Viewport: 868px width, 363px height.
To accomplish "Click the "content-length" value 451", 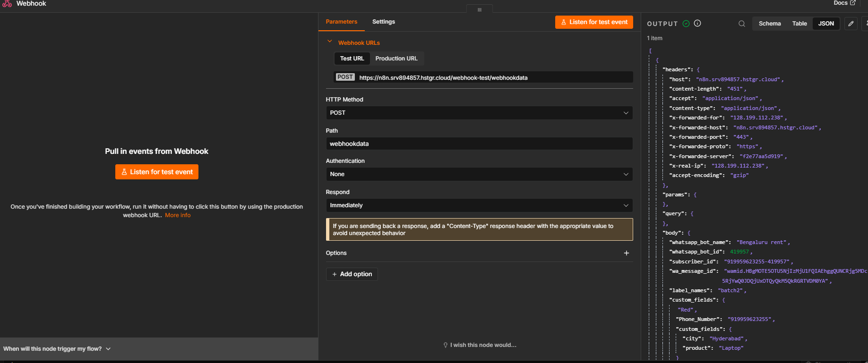I will pyautogui.click(x=735, y=89).
